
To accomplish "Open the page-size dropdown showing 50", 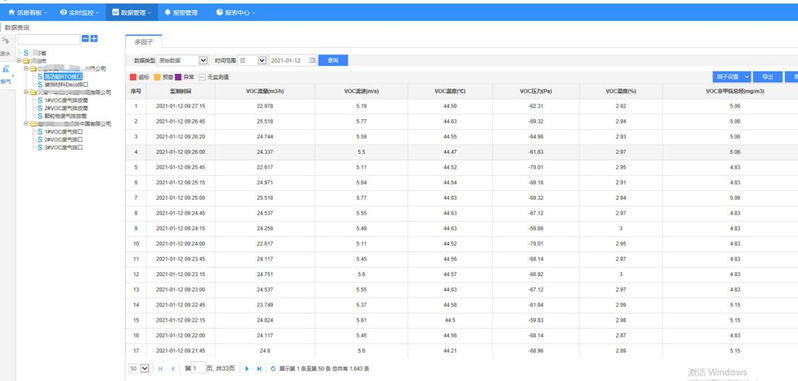I will [x=138, y=368].
